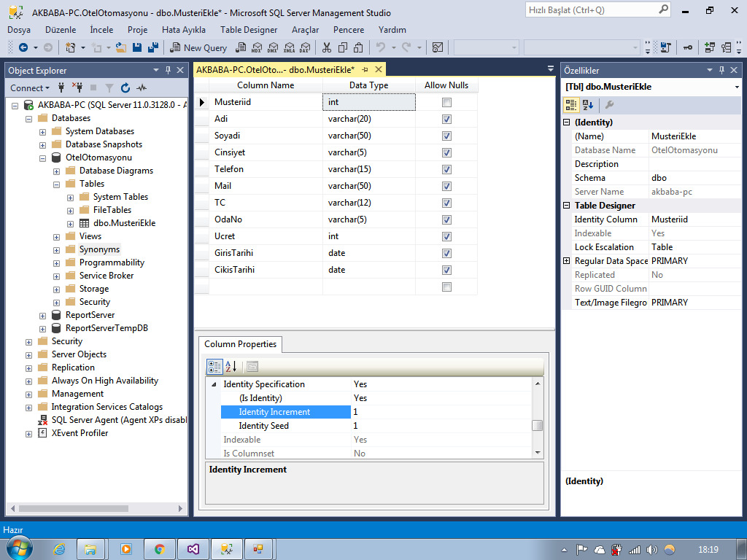Open Chrome from the taskbar
Screen dimensions: 747x560
coord(160,549)
